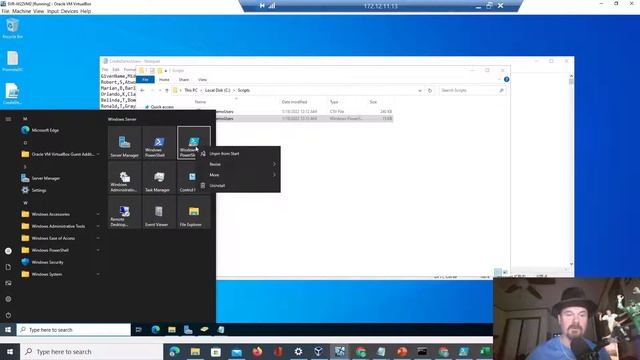Sort files by the Type column
This screenshot has height=360, width=640.
coord(334,102)
